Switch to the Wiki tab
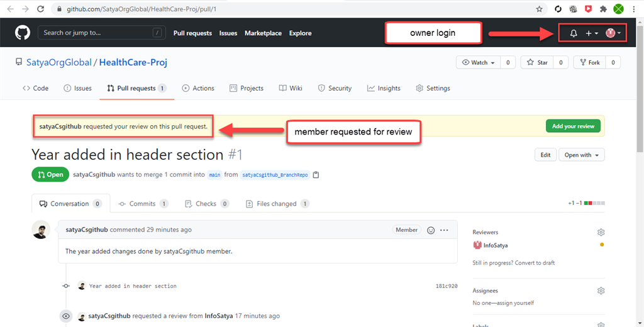 pos(291,88)
